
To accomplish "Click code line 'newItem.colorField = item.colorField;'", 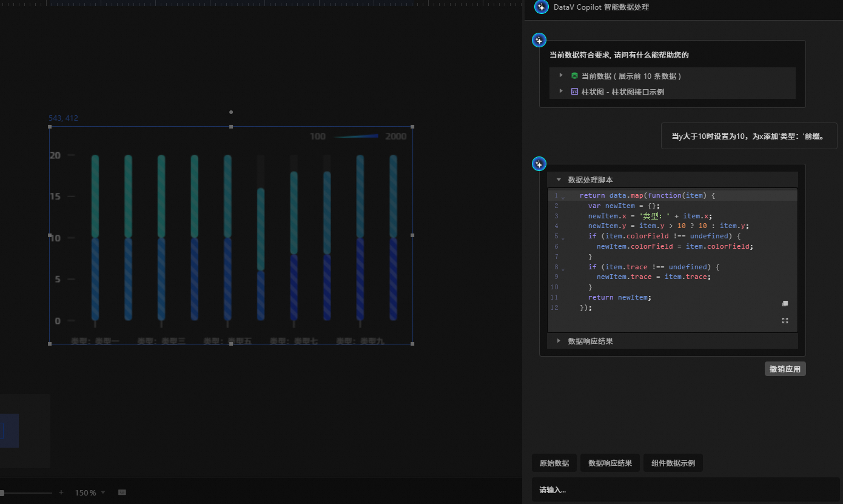I will (x=674, y=246).
